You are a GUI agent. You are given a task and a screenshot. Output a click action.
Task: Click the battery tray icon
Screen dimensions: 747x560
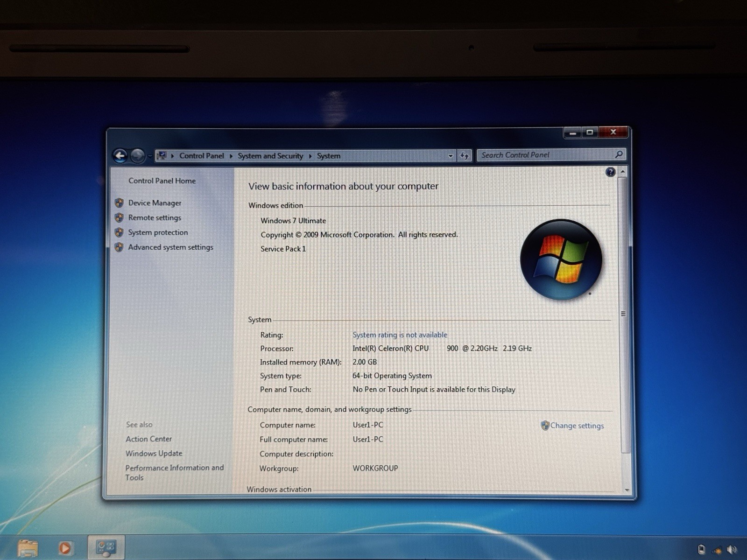[x=701, y=550]
